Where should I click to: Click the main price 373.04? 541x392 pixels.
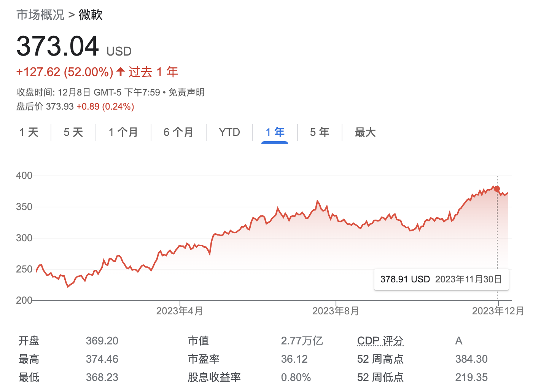58,46
